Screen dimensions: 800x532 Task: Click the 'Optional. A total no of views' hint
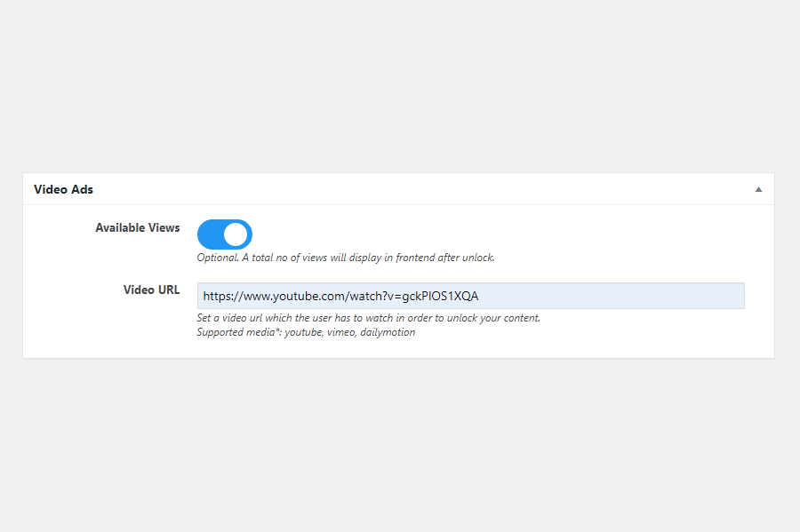click(346, 258)
